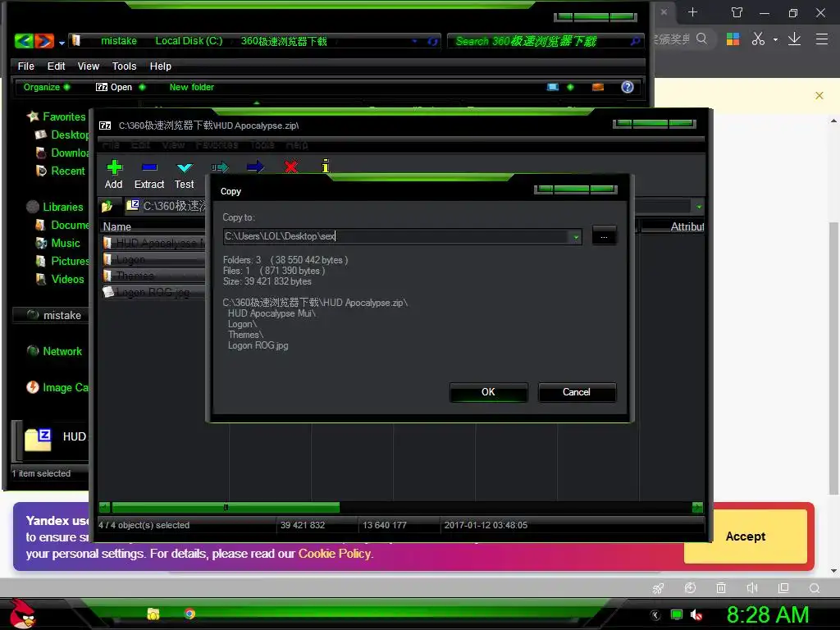
Task: Click the browse ellipsis button
Action: point(604,235)
